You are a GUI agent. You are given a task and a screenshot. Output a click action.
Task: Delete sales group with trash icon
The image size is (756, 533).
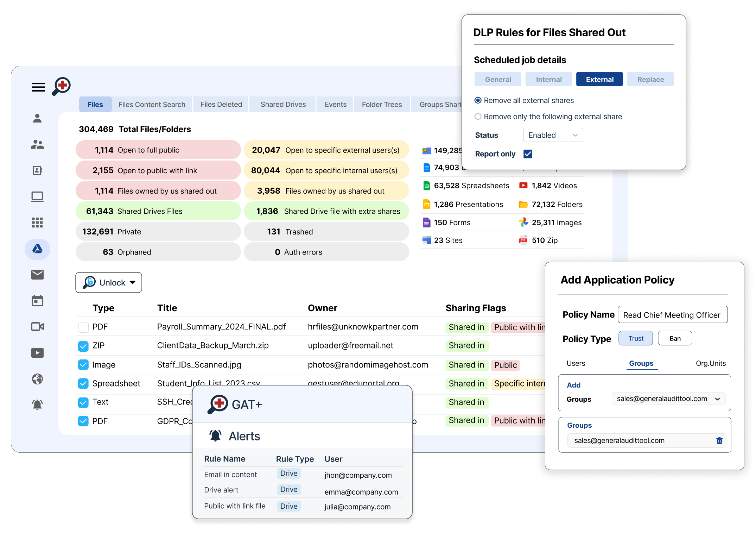point(719,441)
